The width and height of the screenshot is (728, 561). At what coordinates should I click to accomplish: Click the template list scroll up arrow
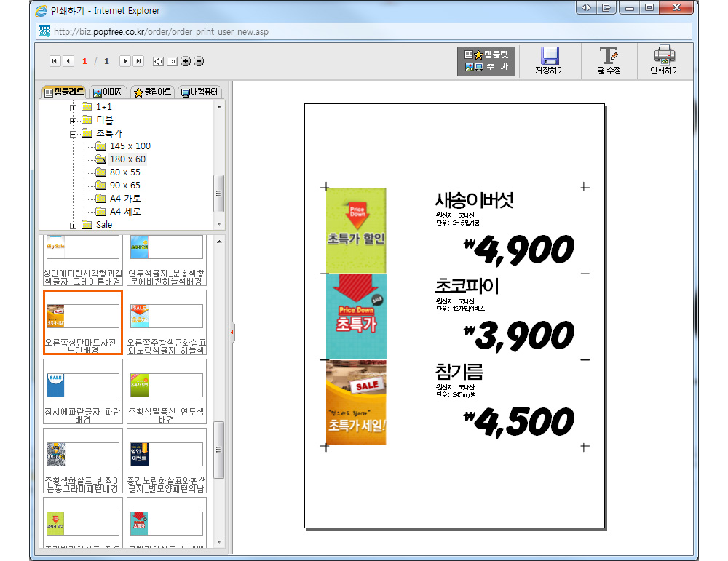point(219,242)
